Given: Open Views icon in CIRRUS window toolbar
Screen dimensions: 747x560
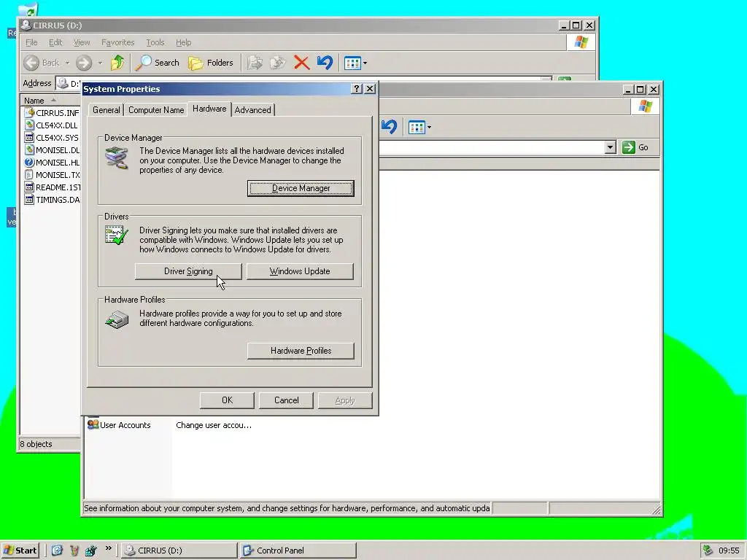Looking at the screenshot, I should (352, 63).
